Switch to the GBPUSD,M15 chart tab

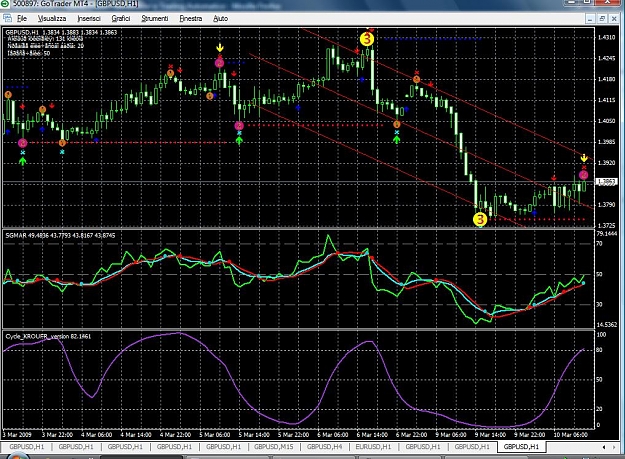(x=273, y=447)
